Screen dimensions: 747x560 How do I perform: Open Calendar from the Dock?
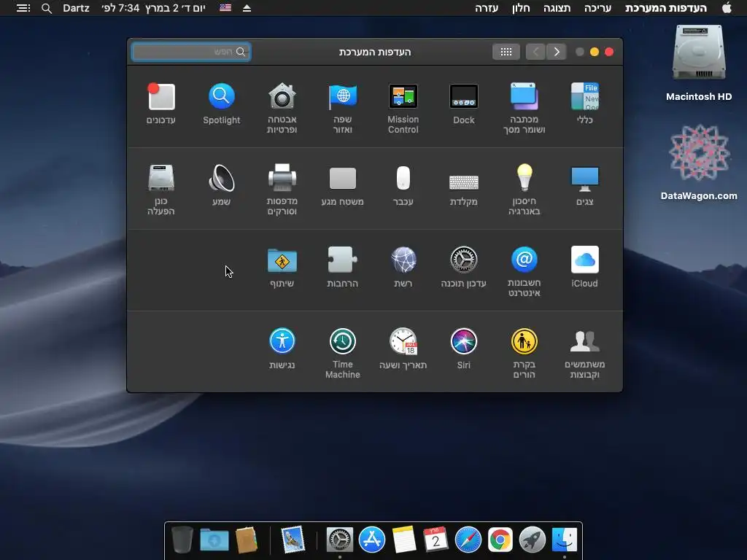(x=436, y=540)
